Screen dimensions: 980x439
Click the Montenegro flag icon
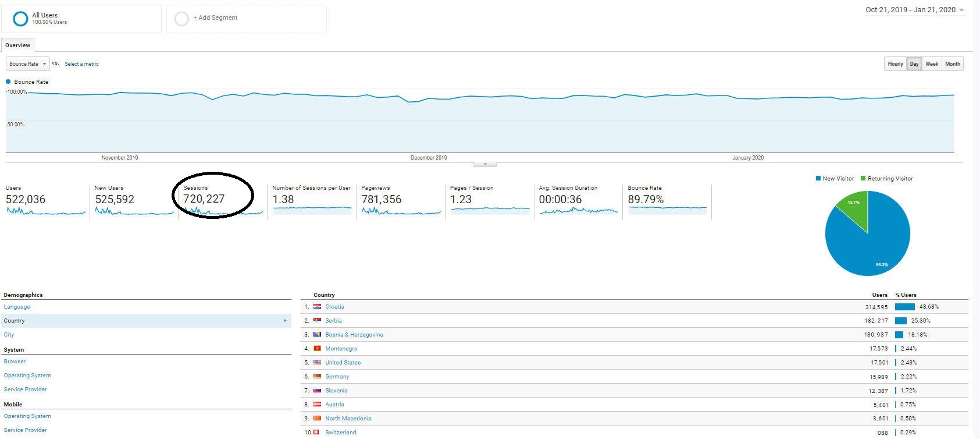317,349
